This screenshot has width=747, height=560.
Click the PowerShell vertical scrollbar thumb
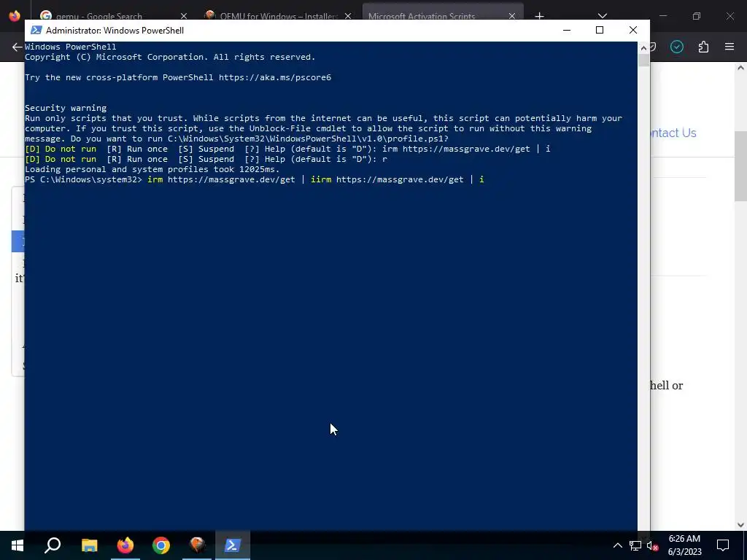pyautogui.click(x=643, y=60)
